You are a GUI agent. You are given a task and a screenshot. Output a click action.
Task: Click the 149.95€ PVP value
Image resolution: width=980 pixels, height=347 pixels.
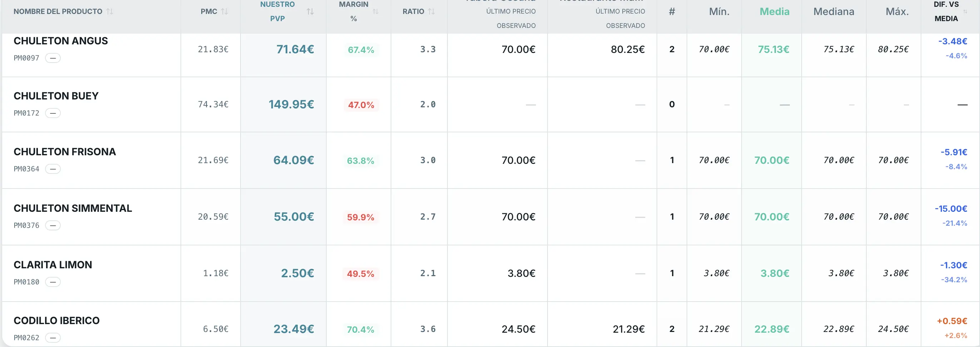point(291,104)
